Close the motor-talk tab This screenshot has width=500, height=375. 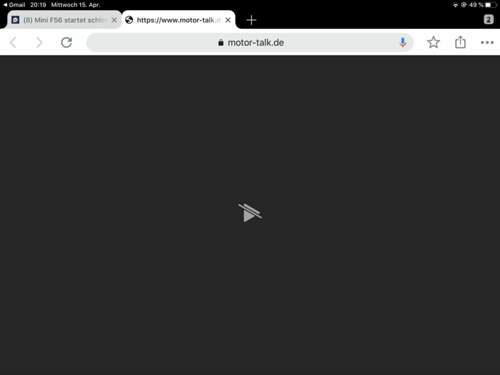(x=228, y=20)
